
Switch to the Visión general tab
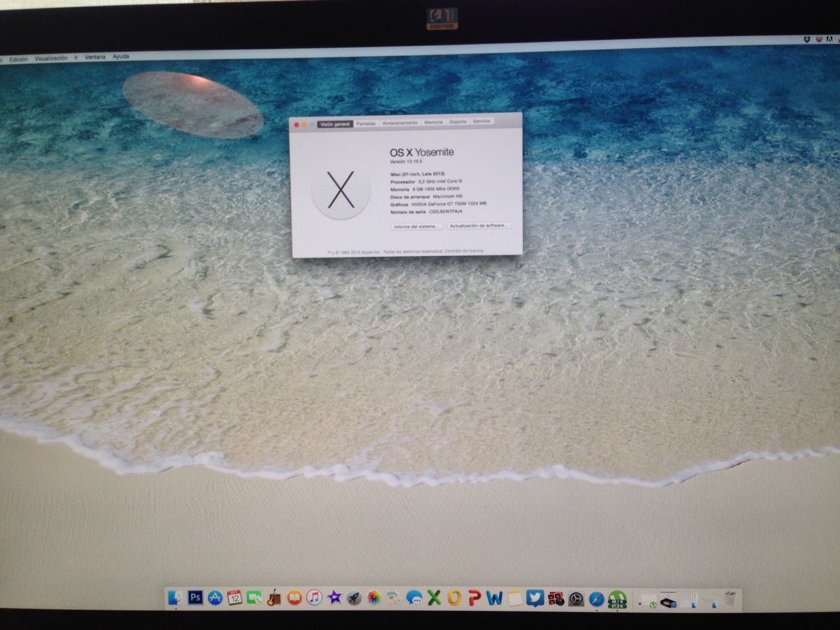[335, 123]
